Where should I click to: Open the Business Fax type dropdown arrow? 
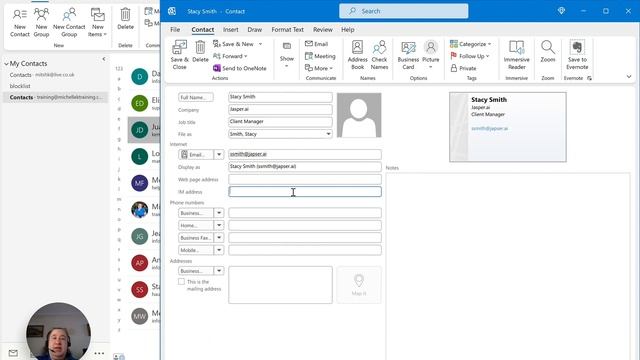(219, 238)
